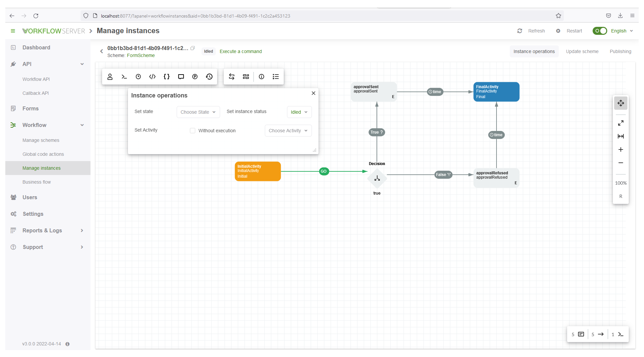Open the Code actions icon in the toolbar

[x=152, y=77]
